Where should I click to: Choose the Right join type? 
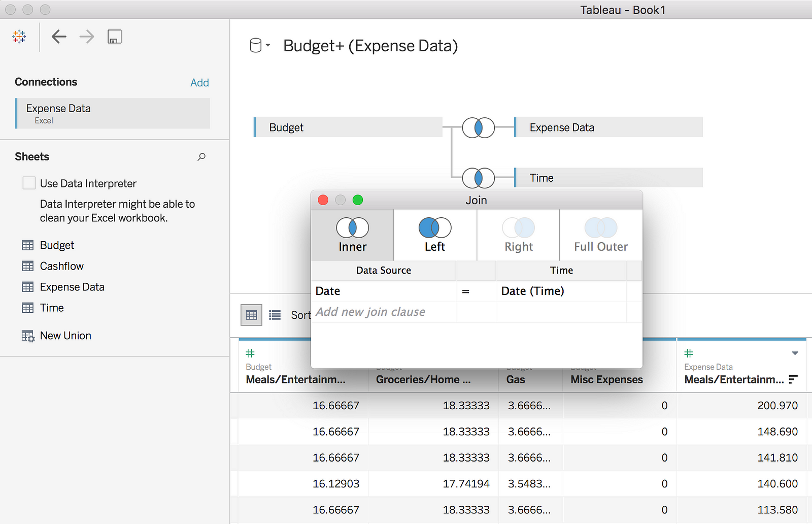click(518, 235)
